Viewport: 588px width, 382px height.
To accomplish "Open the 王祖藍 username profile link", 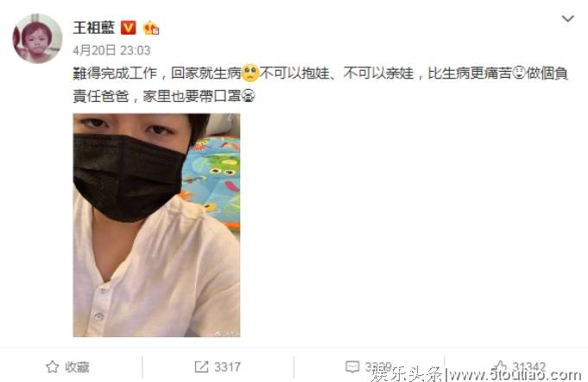I will (94, 28).
